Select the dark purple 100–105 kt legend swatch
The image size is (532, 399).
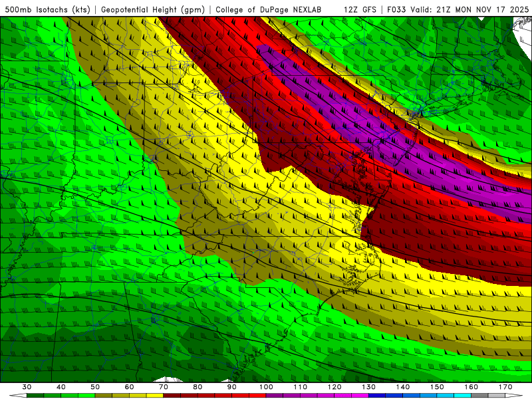(x=275, y=396)
